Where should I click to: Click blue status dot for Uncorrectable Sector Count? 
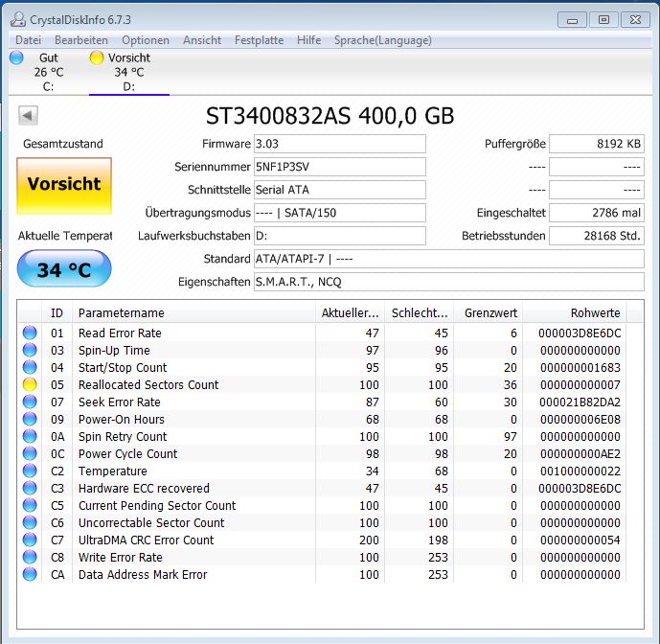pyautogui.click(x=30, y=522)
